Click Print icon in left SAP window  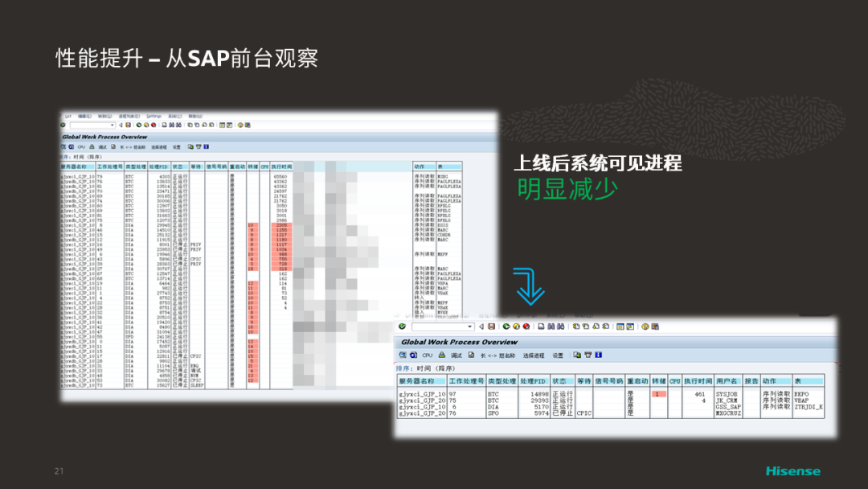tap(165, 125)
